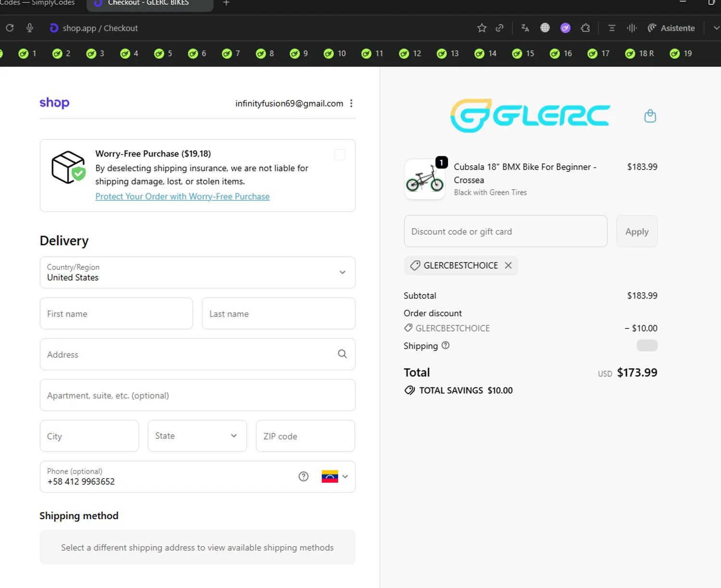Select coupon bookmark 14

pos(485,53)
